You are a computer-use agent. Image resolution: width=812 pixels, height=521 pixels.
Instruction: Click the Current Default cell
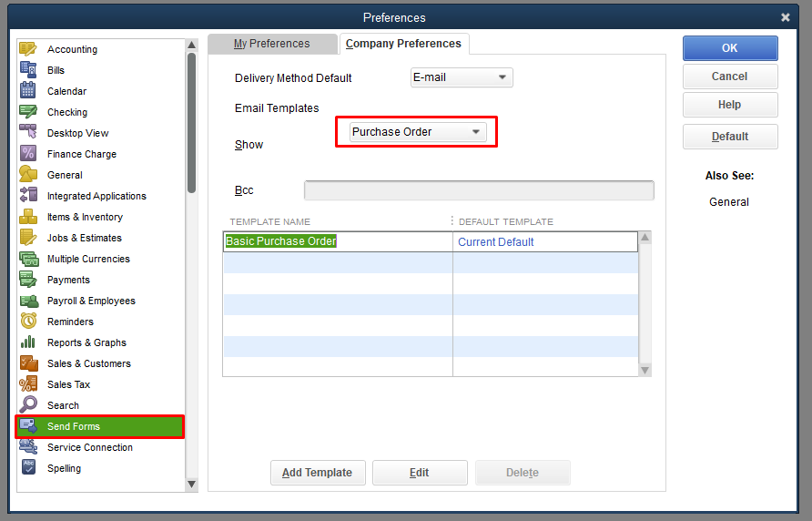point(545,241)
